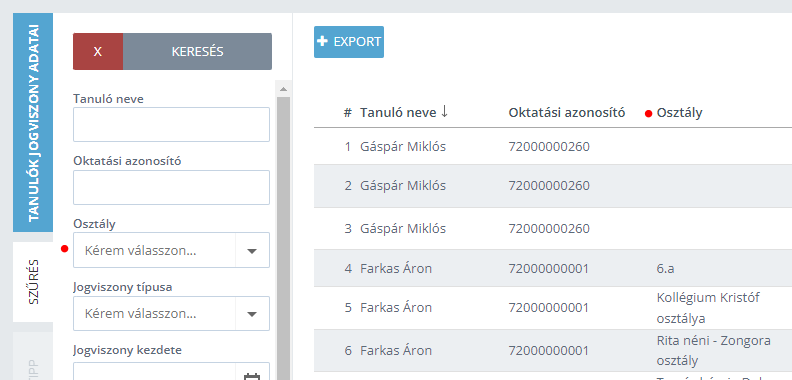The height and width of the screenshot is (380, 792).
Task: Click the filter panel scrollbar thumb
Action: tap(283, 238)
